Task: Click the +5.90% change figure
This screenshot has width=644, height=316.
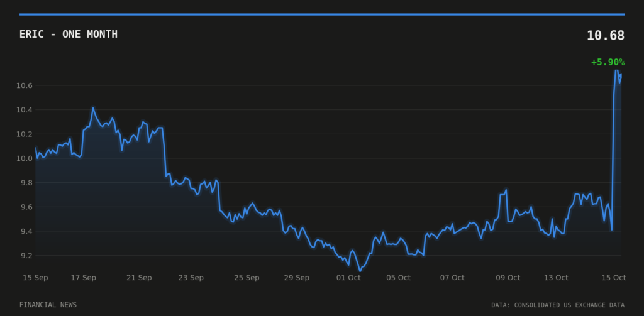Action: point(608,62)
